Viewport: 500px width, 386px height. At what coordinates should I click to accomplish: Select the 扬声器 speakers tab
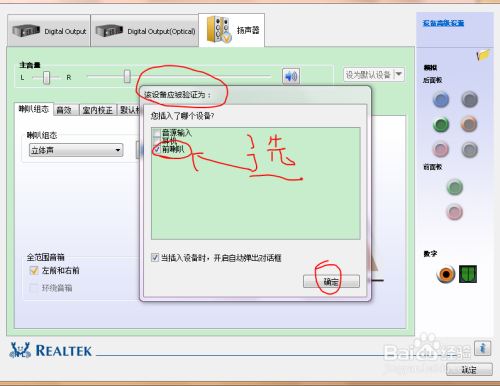(x=232, y=30)
